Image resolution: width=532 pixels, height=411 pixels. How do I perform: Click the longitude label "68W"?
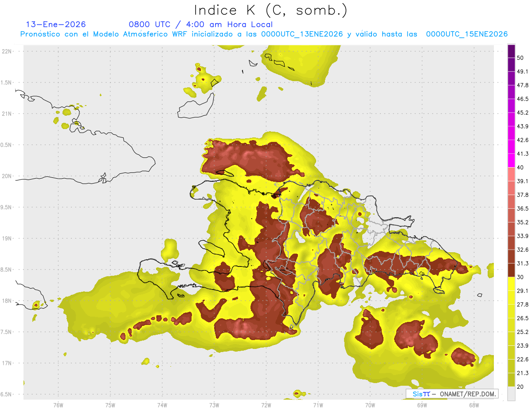click(473, 405)
